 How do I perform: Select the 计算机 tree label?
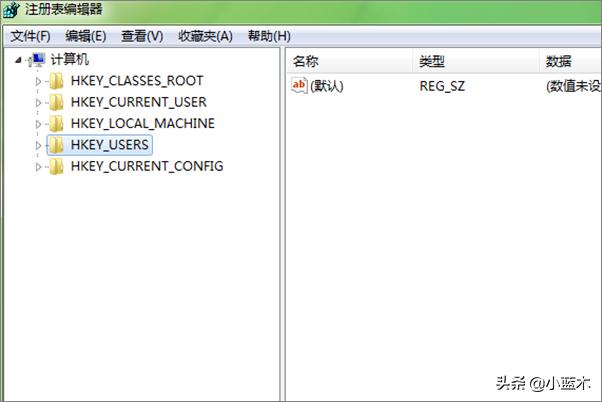pos(69,60)
